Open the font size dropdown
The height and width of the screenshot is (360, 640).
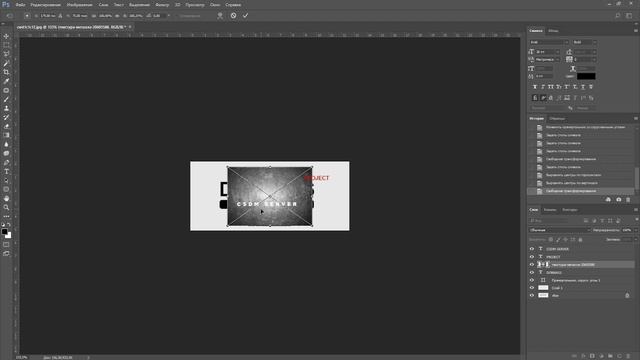(x=557, y=52)
